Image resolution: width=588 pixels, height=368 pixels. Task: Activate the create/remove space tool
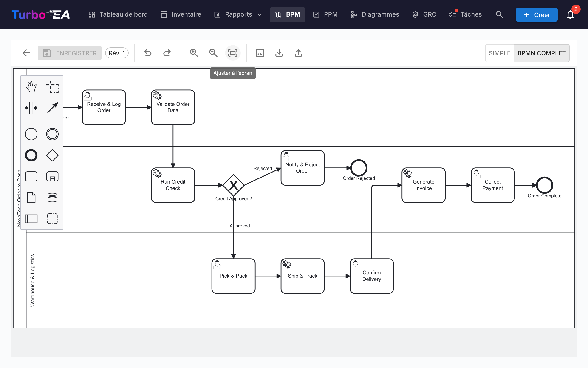click(31, 108)
